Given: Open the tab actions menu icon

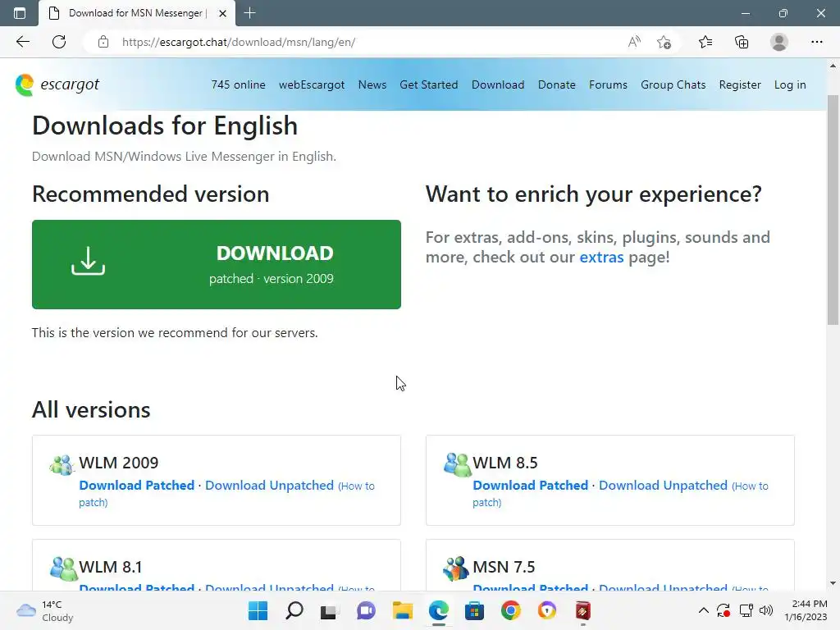Looking at the screenshot, I should pyautogui.click(x=20, y=13).
